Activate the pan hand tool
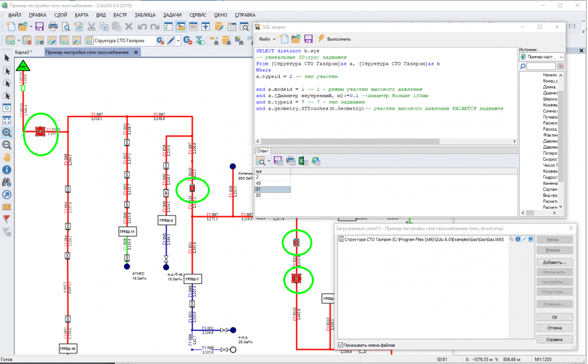Image resolution: width=588 pixels, height=364 pixels. tap(7, 157)
